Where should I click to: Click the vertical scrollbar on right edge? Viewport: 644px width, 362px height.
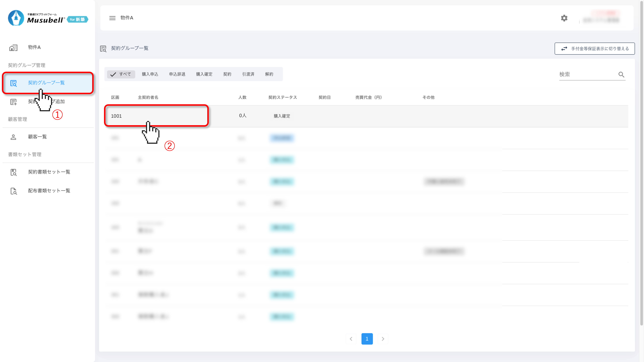pos(642,163)
